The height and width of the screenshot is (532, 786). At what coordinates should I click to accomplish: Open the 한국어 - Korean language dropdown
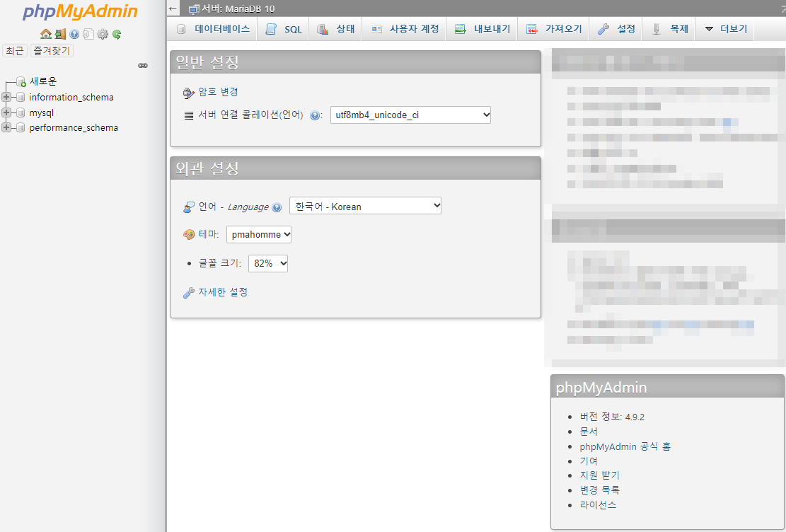click(366, 206)
